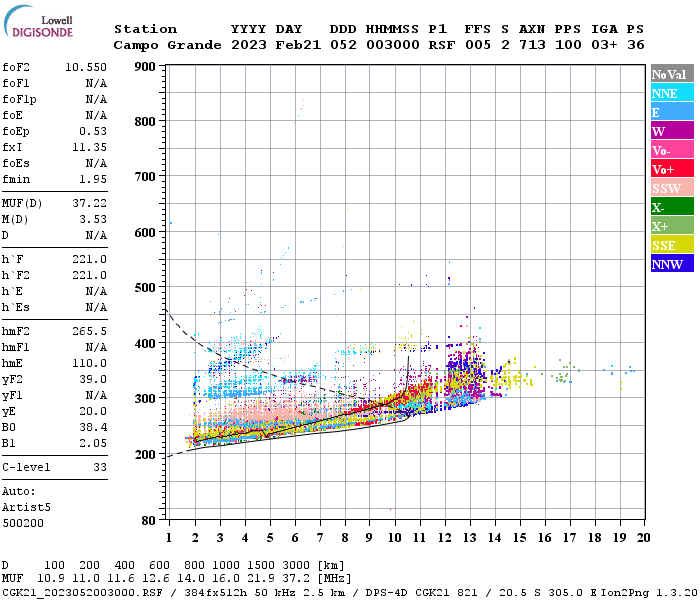This screenshot has width=700, height=600.
Task: Select the NNE legend color swatch
Action: pos(672,93)
